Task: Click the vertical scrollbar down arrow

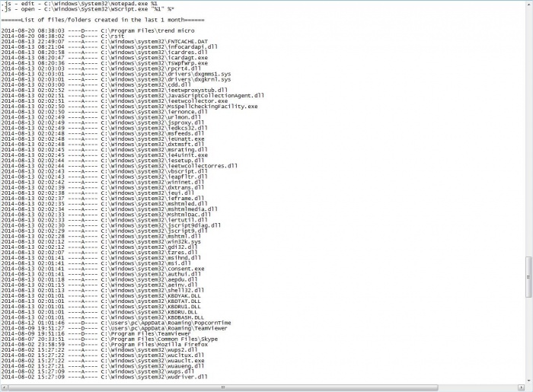Action: tap(528, 381)
